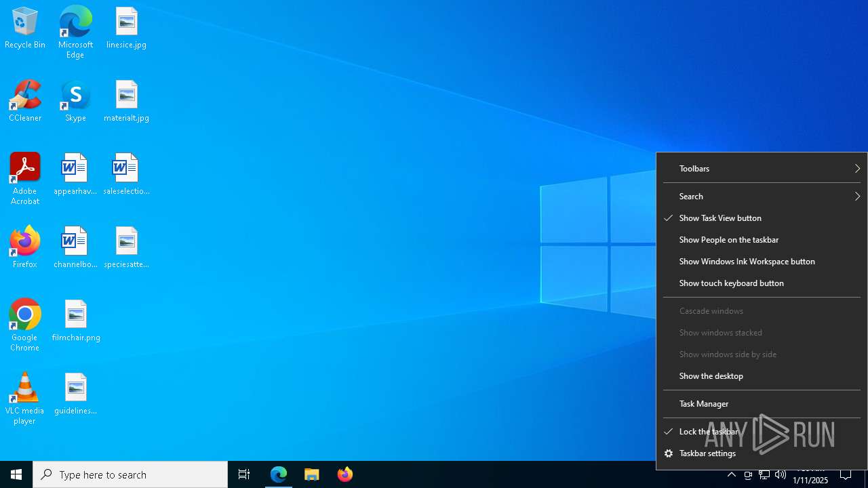The height and width of the screenshot is (488, 868).
Task: Open File Explorer from the taskbar
Action: pos(312,474)
